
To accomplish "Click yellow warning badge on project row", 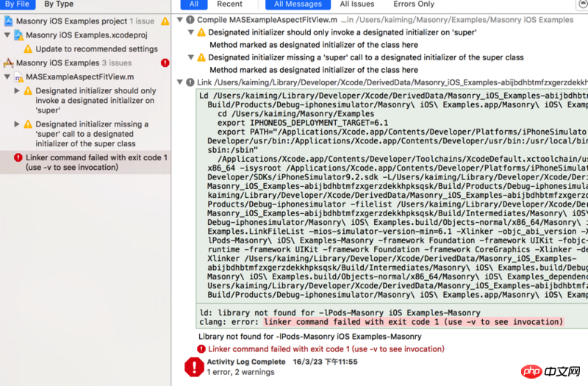I will (165, 21).
